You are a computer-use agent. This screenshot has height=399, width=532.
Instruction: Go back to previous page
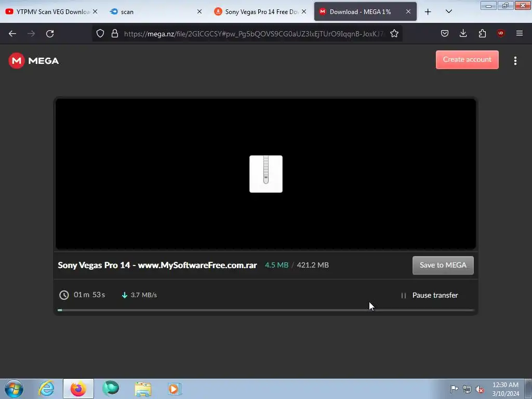point(12,33)
